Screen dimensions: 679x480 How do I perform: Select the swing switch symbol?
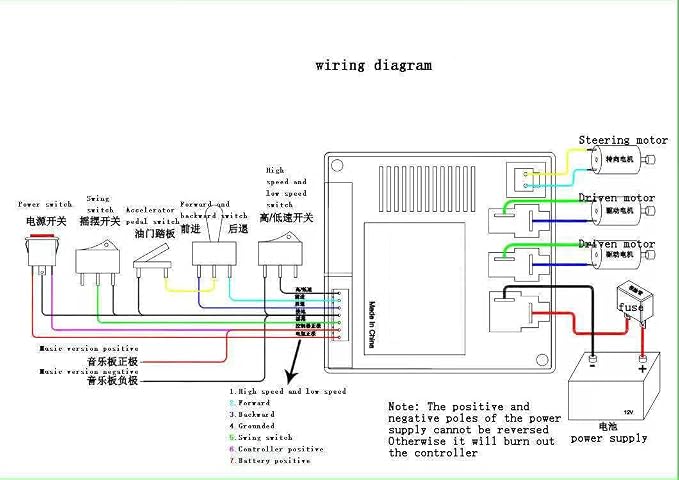click(x=97, y=262)
